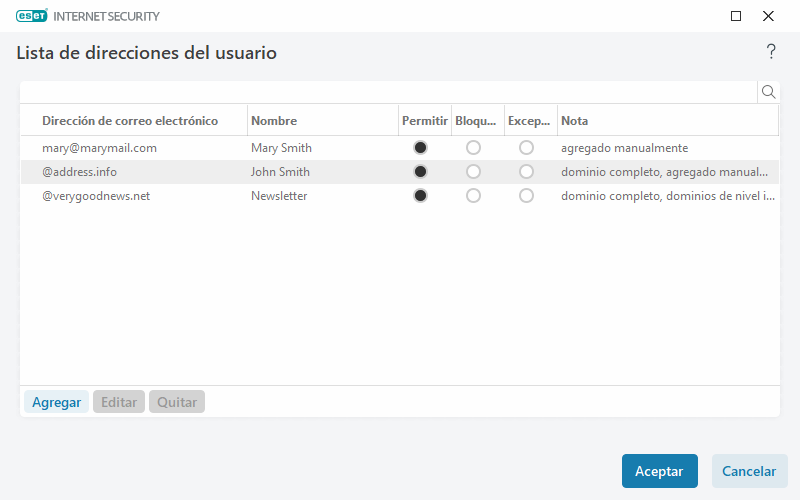The width and height of the screenshot is (800, 500).
Task: Click the search input field
Action: [x=388, y=92]
